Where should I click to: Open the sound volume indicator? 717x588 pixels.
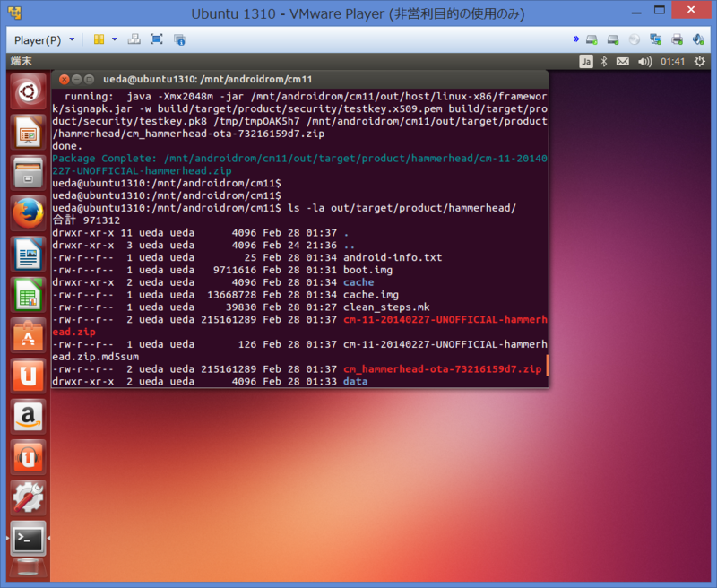(x=644, y=61)
